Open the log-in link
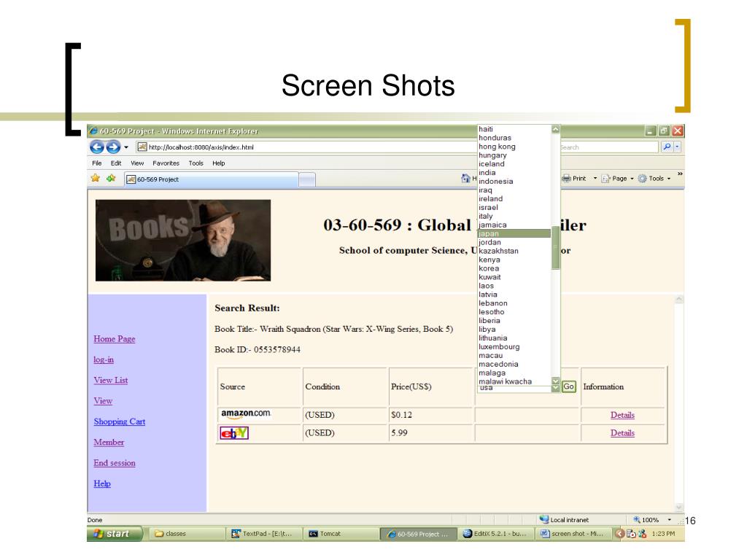 coord(104,359)
